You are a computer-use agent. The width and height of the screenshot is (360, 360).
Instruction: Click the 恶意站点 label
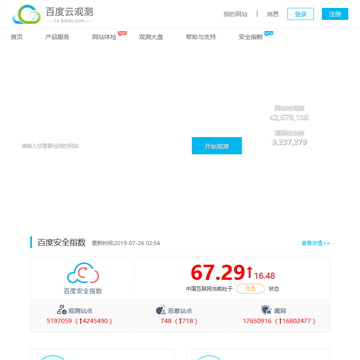point(180,311)
